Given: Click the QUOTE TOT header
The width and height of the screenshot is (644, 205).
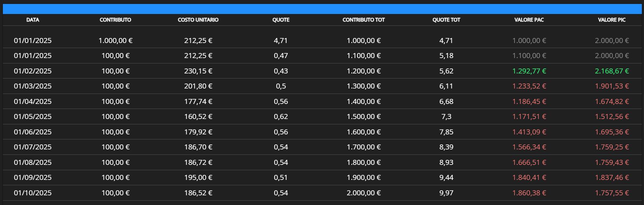Looking at the screenshot, I should 446,20.
